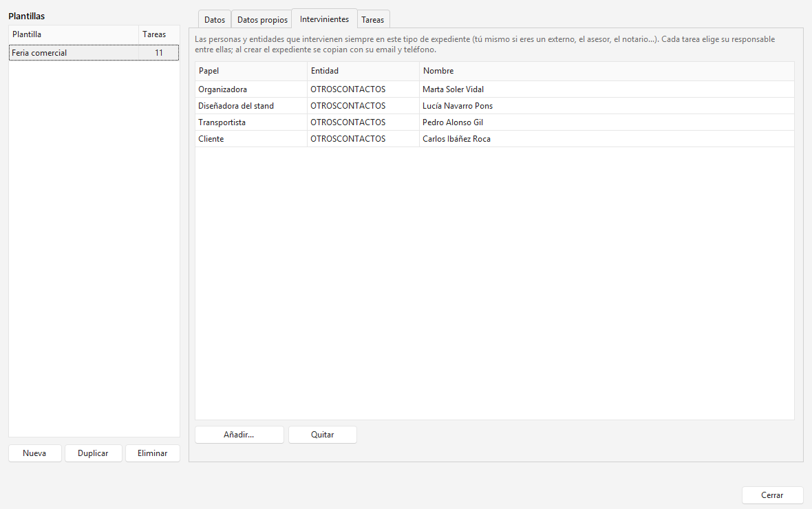Image resolution: width=812 pixels, height=509 pixels.
Task: Click Quitar to remove an interviniente
Action: 322,435
